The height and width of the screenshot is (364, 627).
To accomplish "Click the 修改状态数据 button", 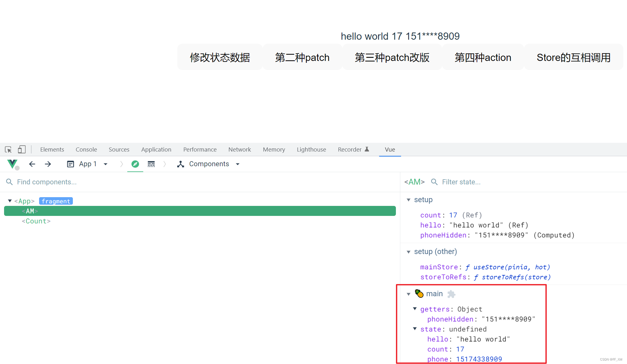I will coord(220,57).
